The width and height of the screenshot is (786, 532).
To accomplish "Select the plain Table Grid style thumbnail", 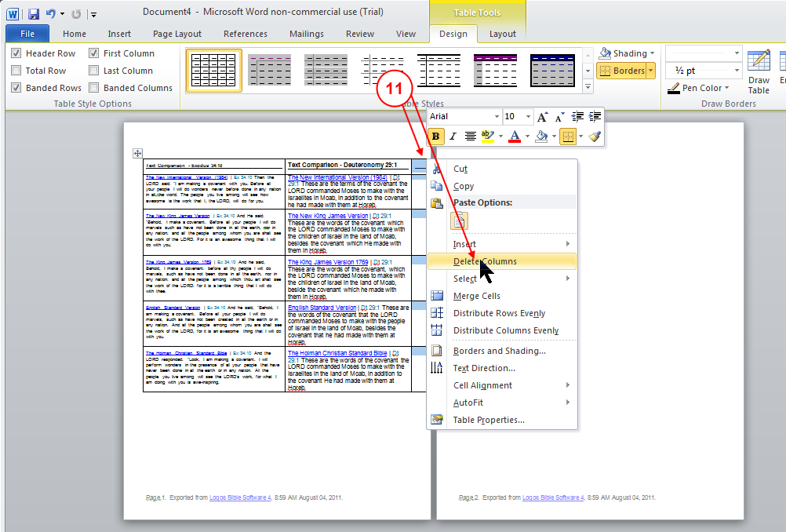I will [x=214, y=71].
